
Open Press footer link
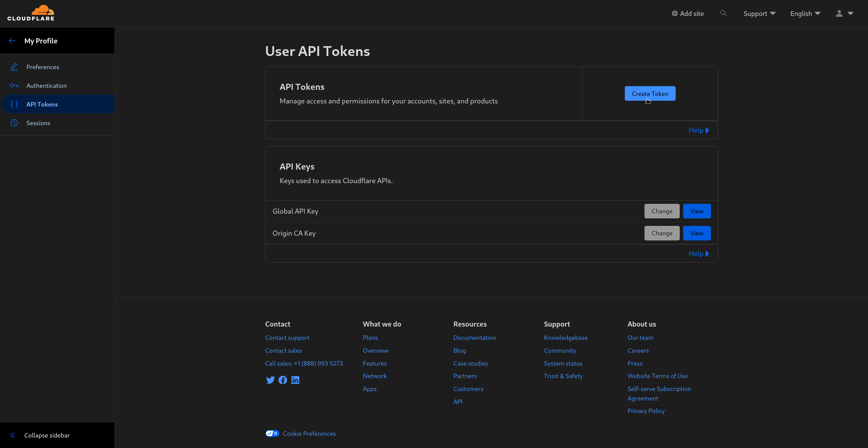click(635, 363)
